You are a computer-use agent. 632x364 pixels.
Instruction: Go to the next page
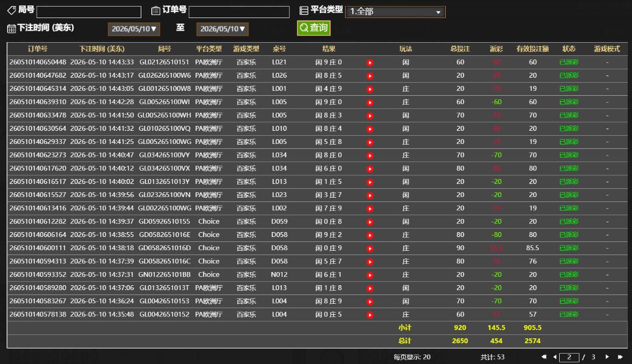tap(607, 357)
